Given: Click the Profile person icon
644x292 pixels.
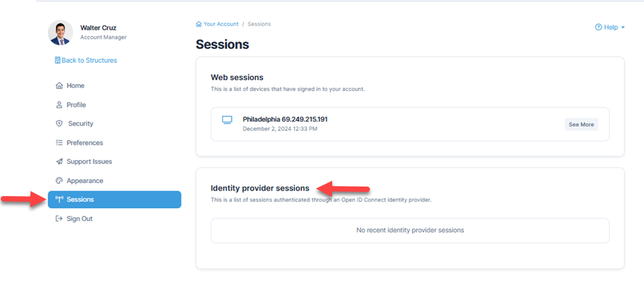Looking at the screenshot, I should pyautogui.click(x=59, y=105).
